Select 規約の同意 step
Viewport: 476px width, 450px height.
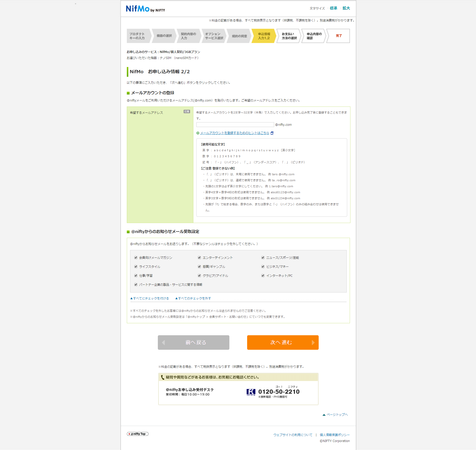coord(239,36)
